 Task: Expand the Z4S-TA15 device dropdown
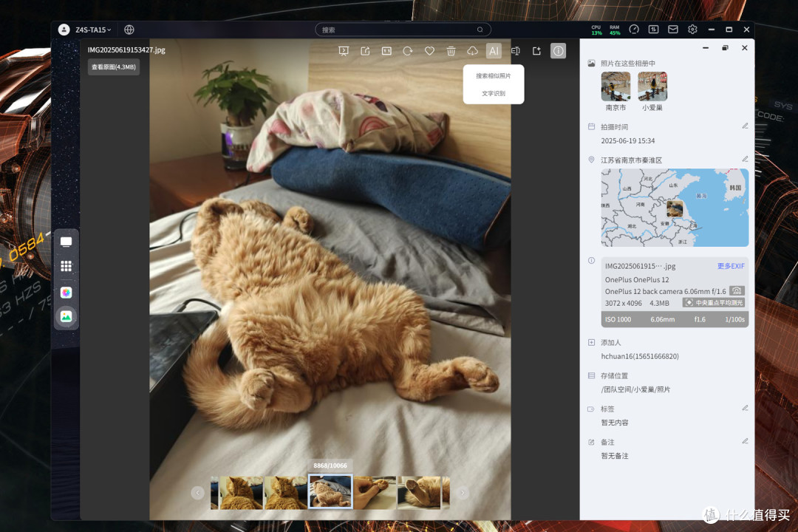93,30
